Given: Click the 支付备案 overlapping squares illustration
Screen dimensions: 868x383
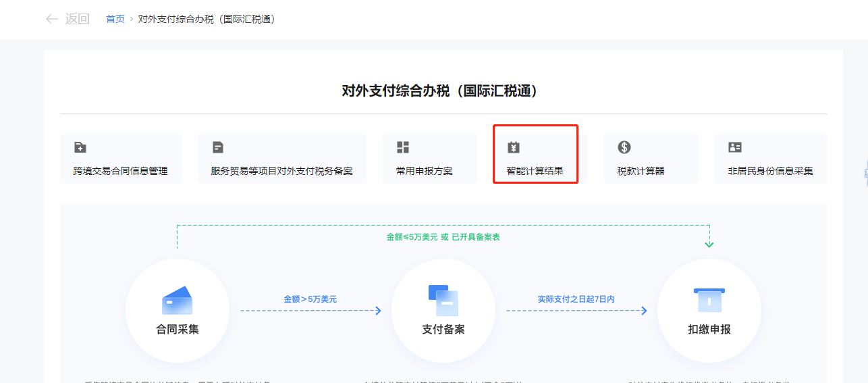Looking at the screenshot, I should pyautogui.click(x=443, y=301).
